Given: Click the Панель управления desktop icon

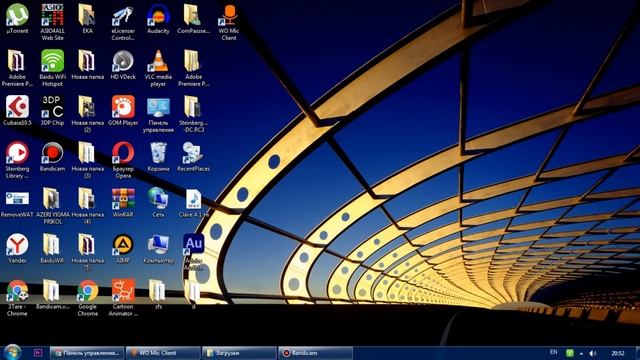Looking at the screenshot, I should [158, 114].
